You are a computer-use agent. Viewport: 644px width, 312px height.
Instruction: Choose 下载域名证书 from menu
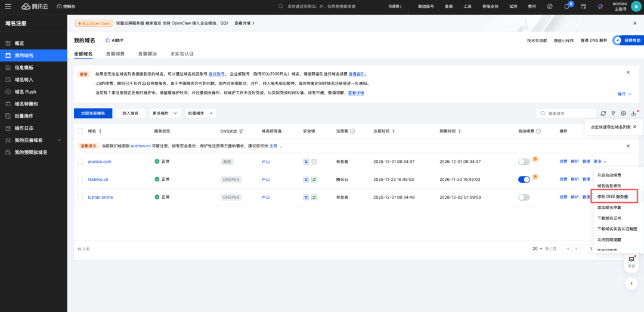tap(609, 218)
